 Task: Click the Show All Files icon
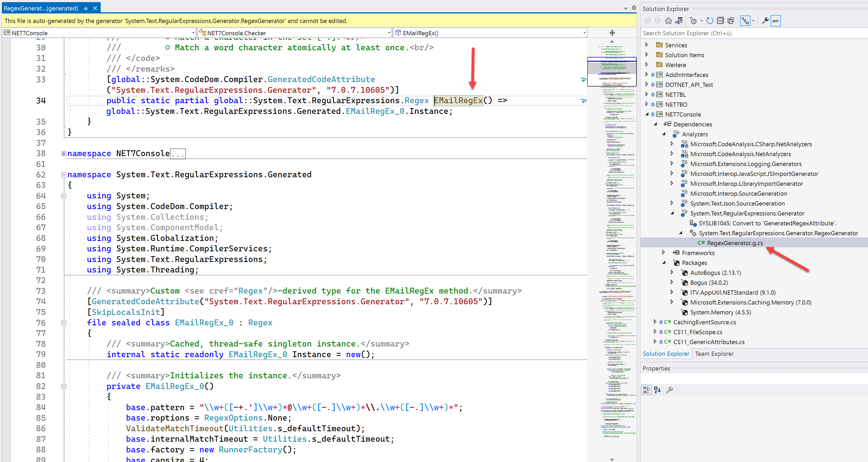[730, 21]
